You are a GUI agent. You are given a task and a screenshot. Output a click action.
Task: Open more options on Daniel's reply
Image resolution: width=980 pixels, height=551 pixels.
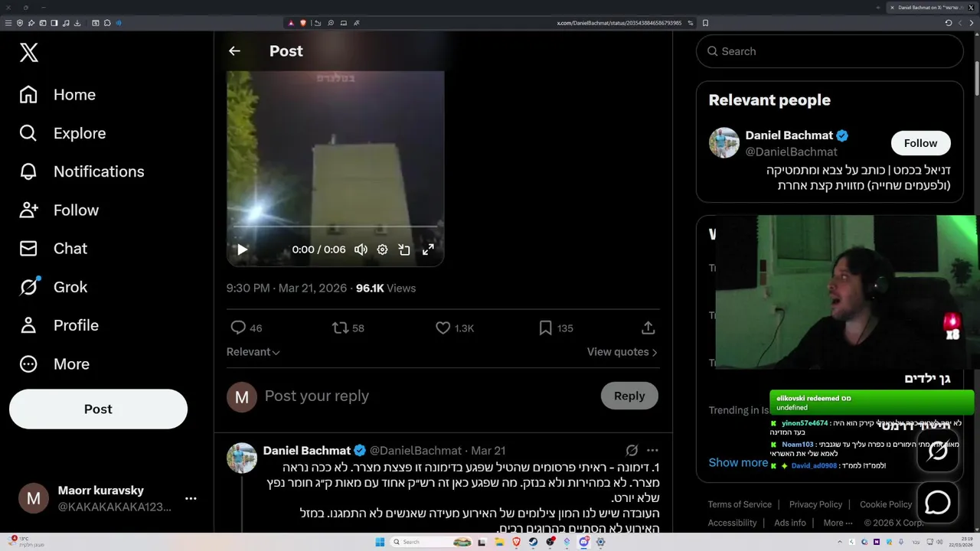pos(652,451)
